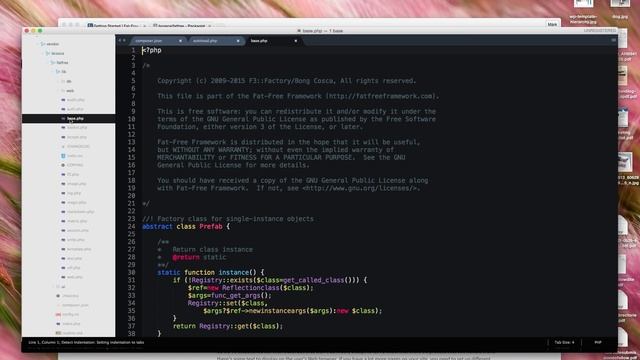Screen dimensions: 640x360
Task: Change PHP syntax in status bar
Action: click(x=598, y=342)
